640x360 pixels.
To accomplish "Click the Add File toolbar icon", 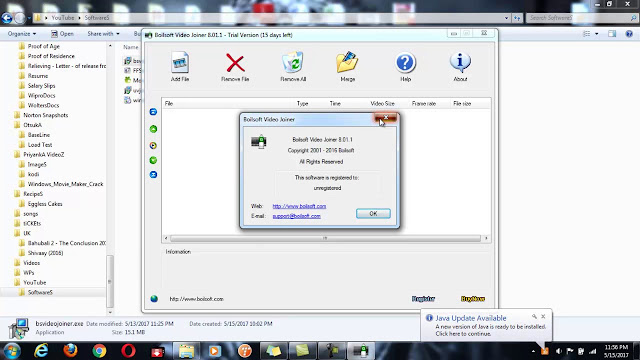I will tap(180, 63).
